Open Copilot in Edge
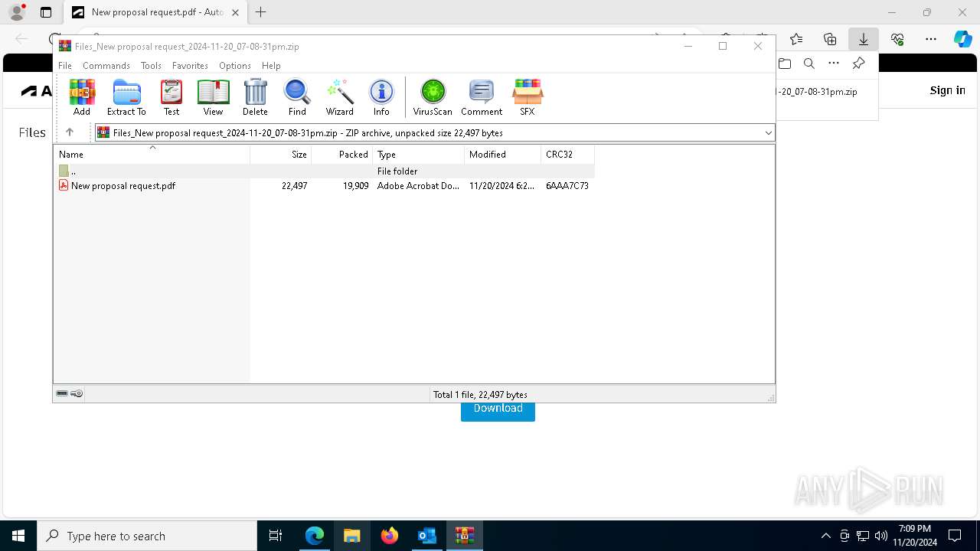Image resolution: width=980 pixels, height=551 pixels. tap(962, 39)
